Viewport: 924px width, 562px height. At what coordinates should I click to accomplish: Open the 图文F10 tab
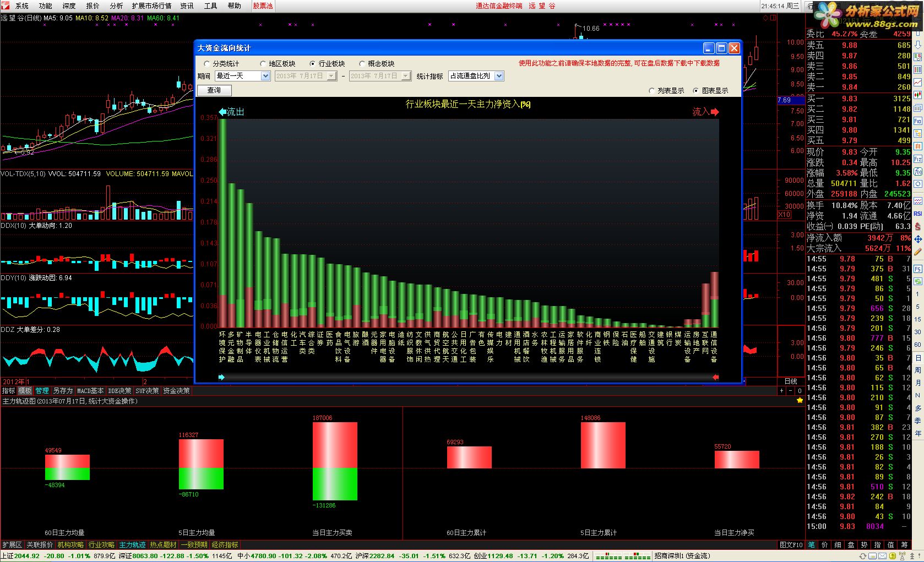791,545
